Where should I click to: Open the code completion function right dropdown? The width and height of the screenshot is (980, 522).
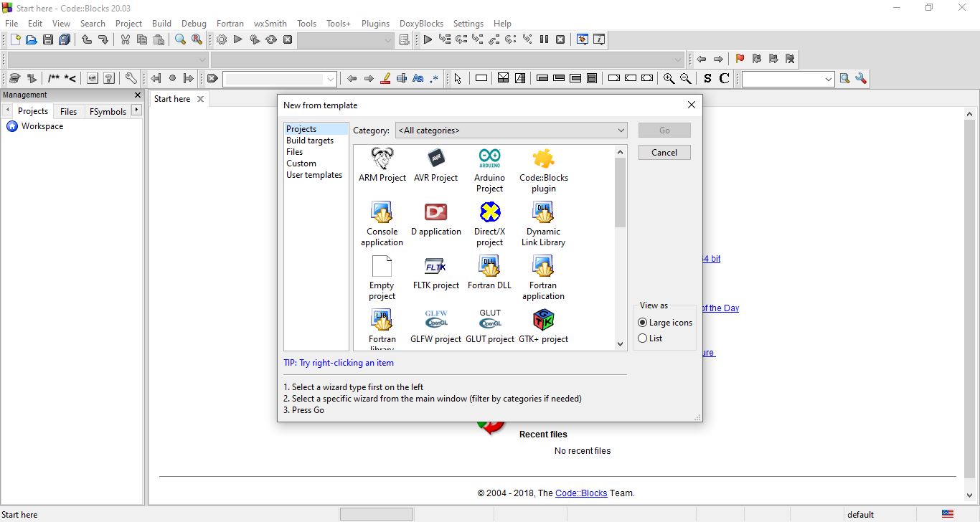[448, 60]
